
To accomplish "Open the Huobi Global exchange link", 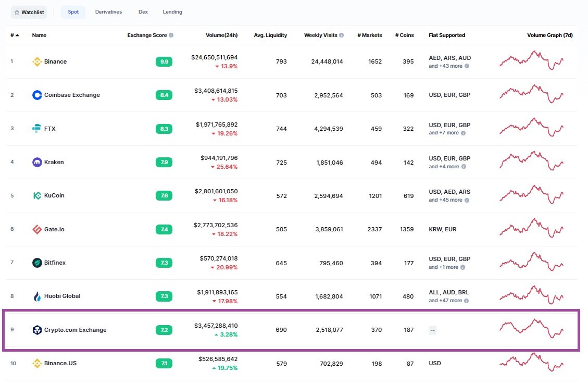I will click(62, 296).
